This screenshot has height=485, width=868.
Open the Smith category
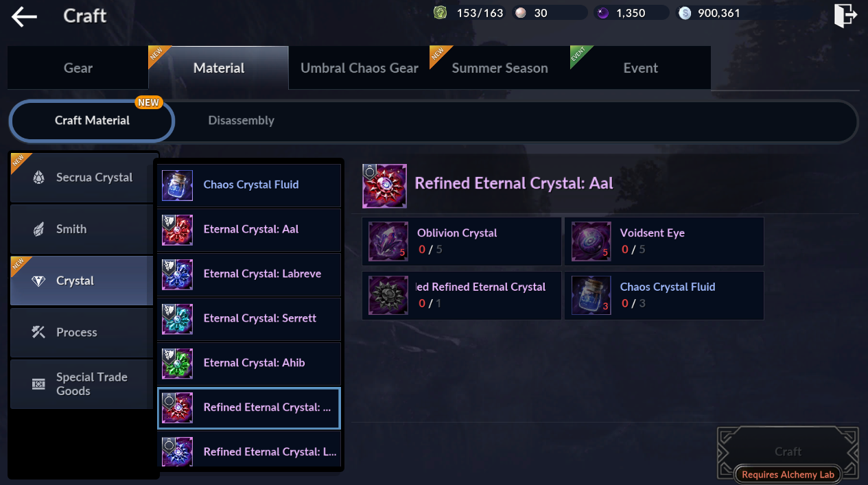[x=82, y=229]
